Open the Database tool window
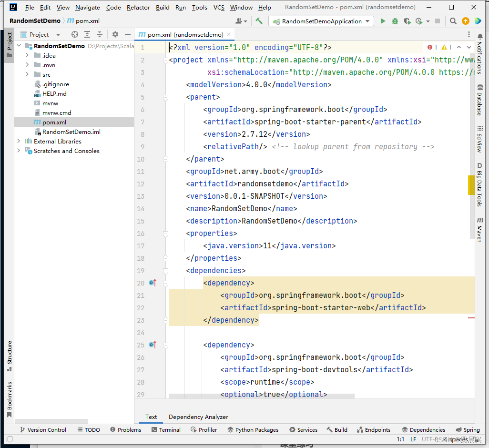 (x=479, y=100)
